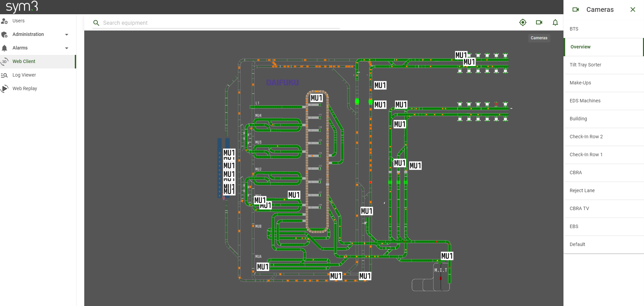
Task: Open the notifications bell icon
Action: [555, 22]
